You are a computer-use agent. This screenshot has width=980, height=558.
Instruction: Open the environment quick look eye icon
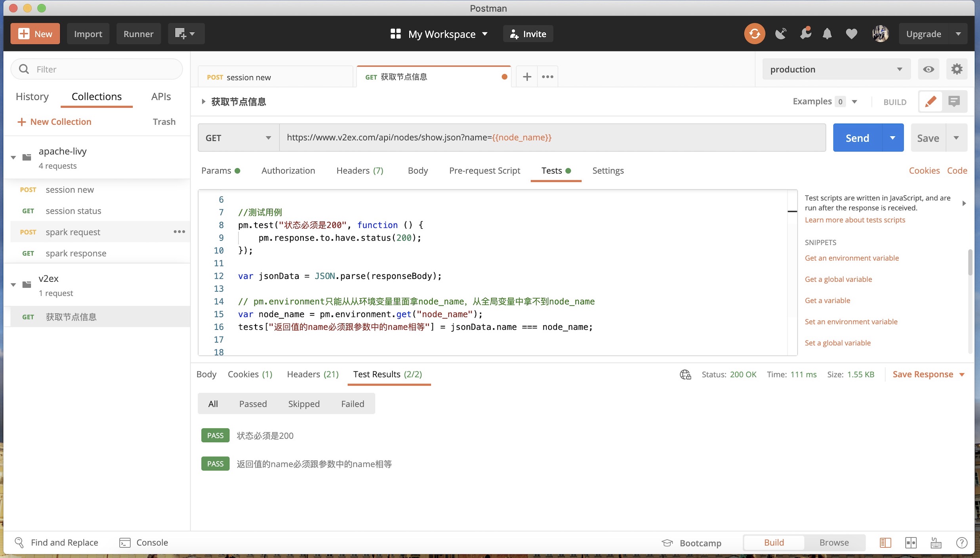coord(929,69)
